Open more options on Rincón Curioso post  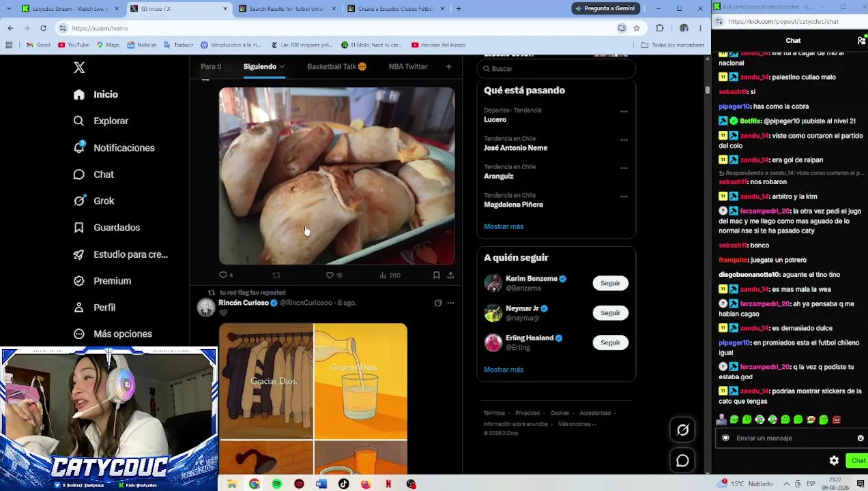pos(450,303)
